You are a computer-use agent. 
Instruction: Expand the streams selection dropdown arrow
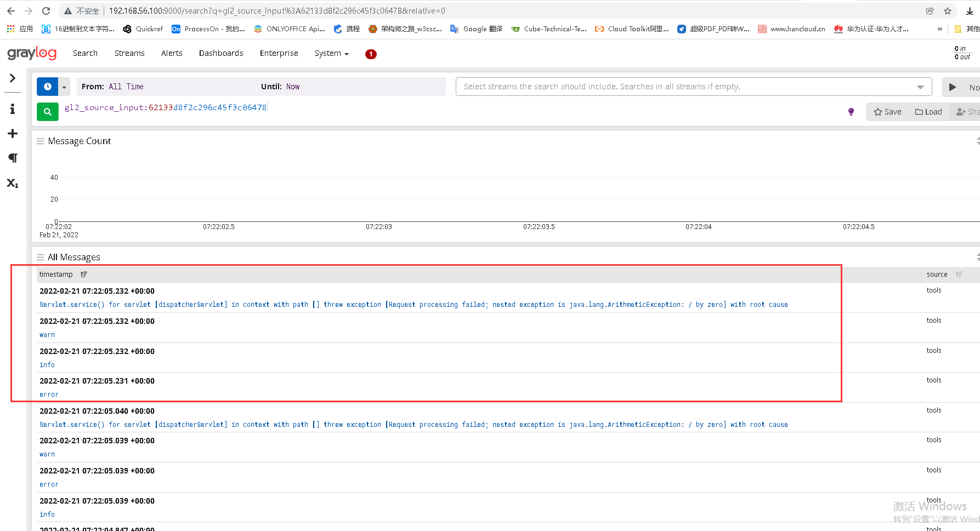tap(921, 86)
